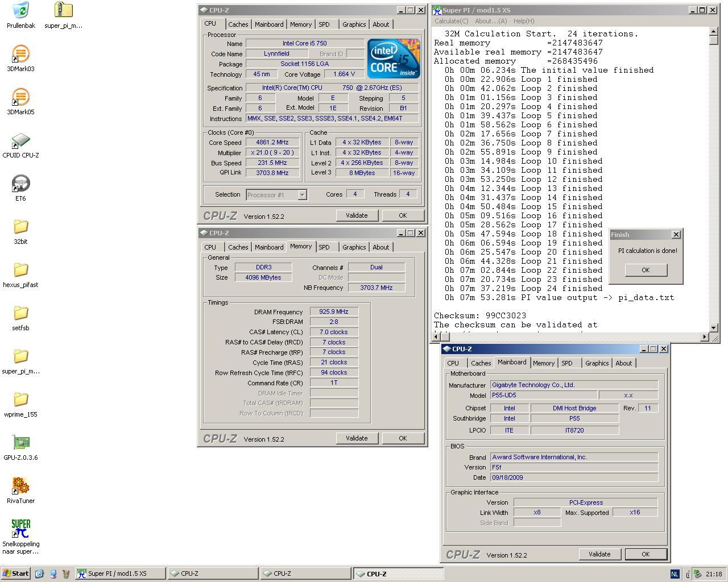
Task: Click Validate in the mainboard CPU-Z window
Action: tap(599, 554)
